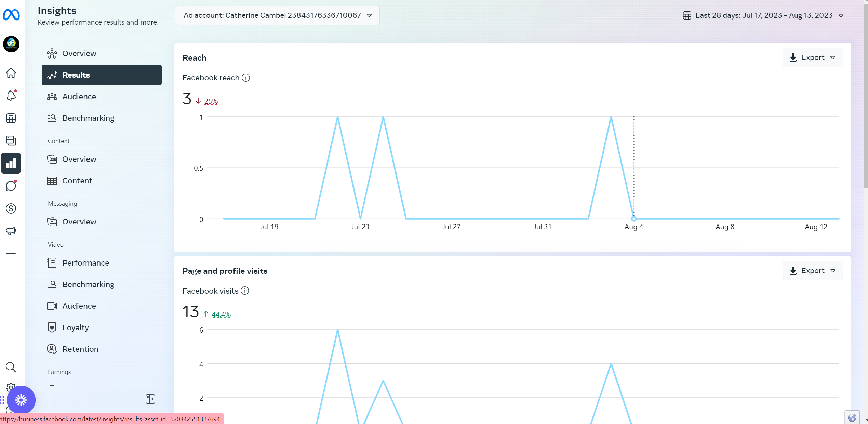
Task: Open All tools hamburger icon
Action: coord(11,254)
